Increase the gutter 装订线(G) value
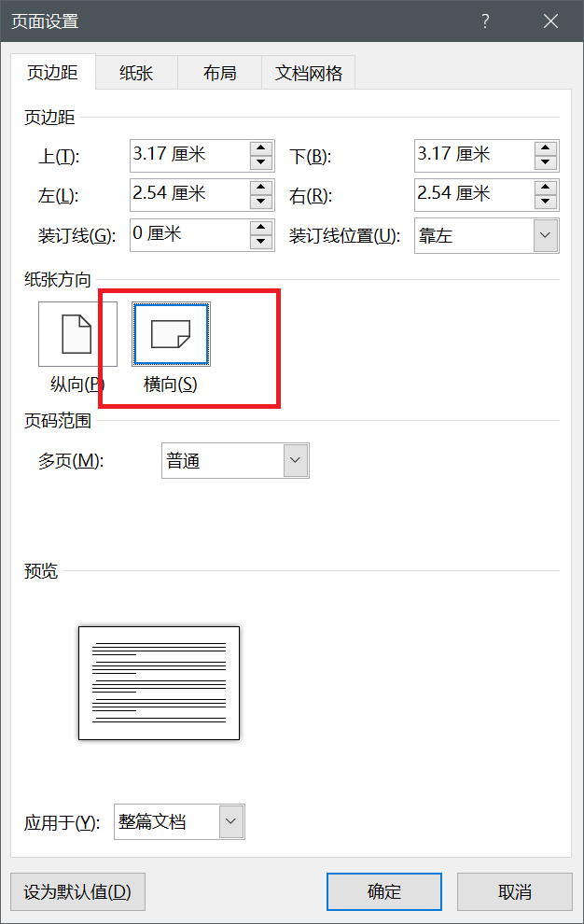The height and width of the screenshot is (924, 584). 261,228
